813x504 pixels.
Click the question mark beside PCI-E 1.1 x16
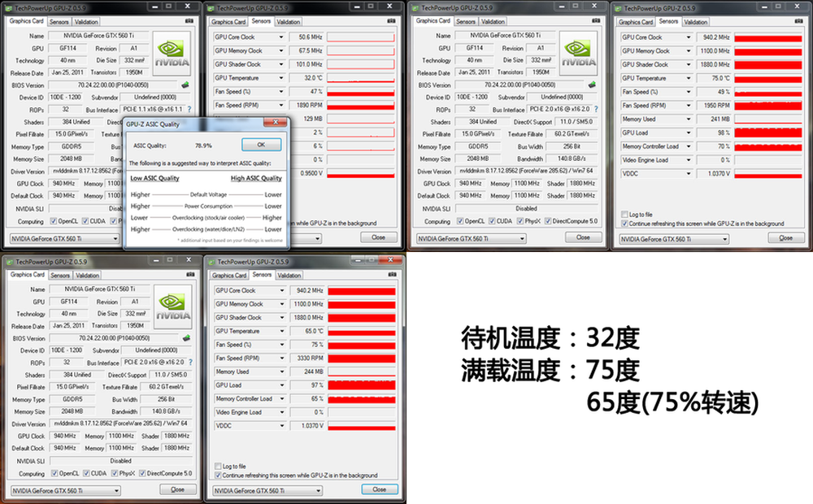[189, 110]
